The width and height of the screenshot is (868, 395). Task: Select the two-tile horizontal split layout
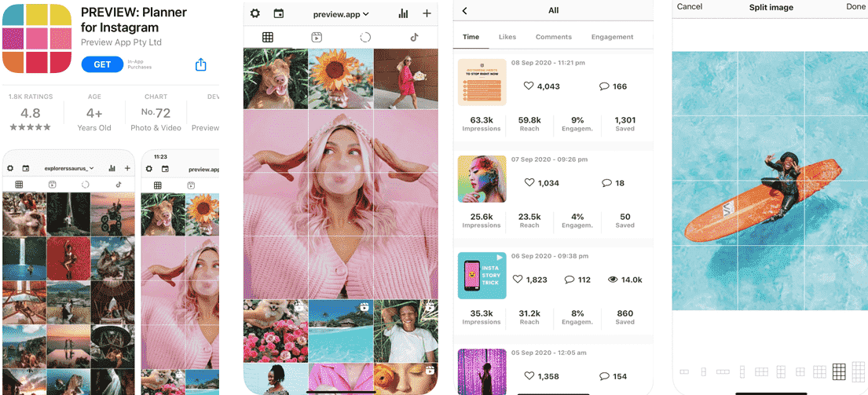[x=684, y=371]
